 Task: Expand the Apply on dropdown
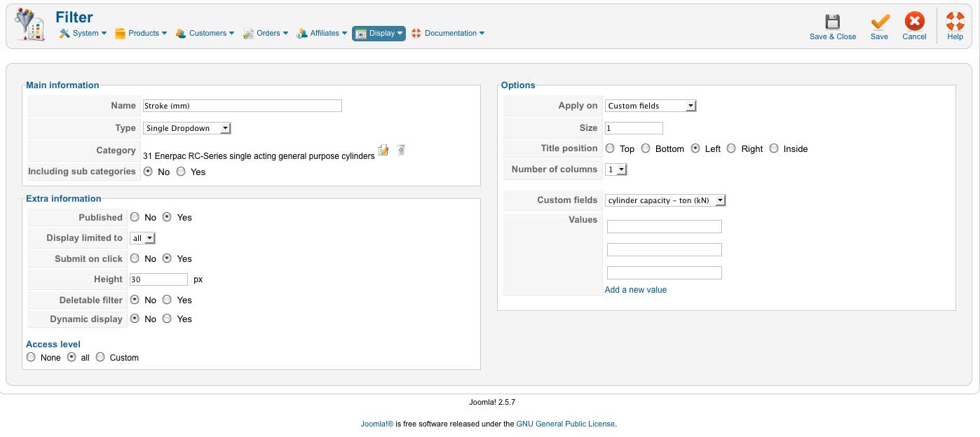click(651, 106)
